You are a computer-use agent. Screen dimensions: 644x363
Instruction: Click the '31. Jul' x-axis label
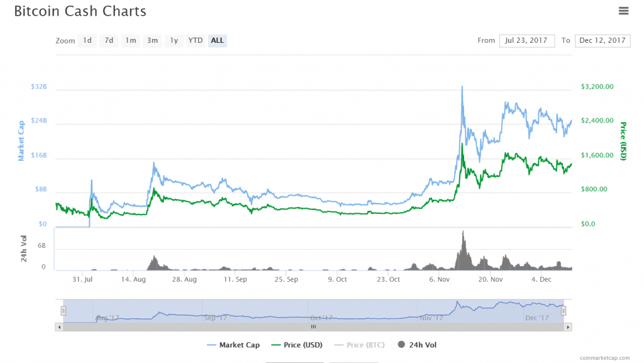[x=82, y=279]
